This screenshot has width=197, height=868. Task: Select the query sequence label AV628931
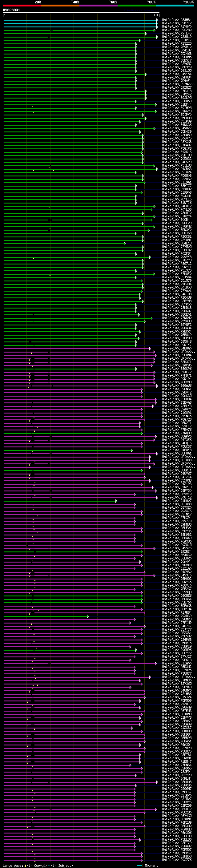point(11,10)
